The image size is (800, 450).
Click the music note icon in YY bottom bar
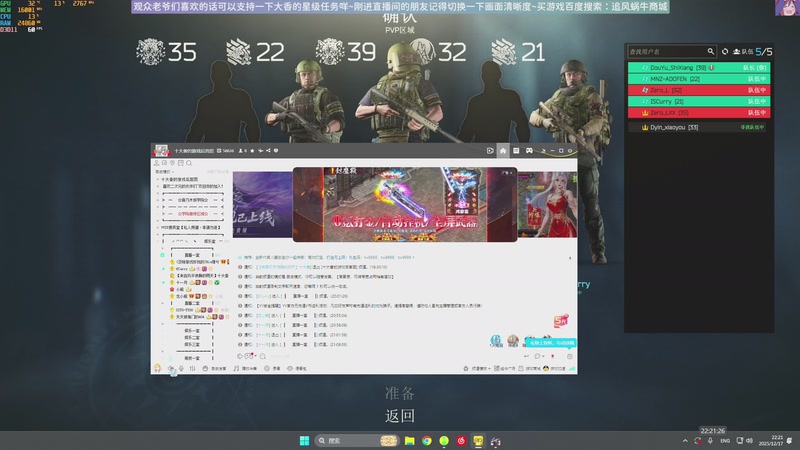236,368
